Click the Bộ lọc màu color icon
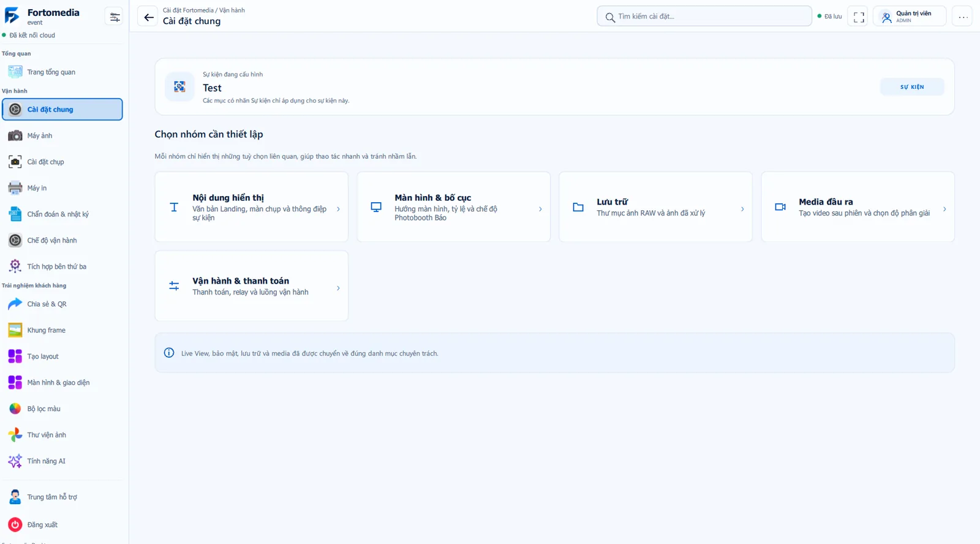The width and height of the screenshot is (980, 544). pyautogui.click(x=15, y=409)
